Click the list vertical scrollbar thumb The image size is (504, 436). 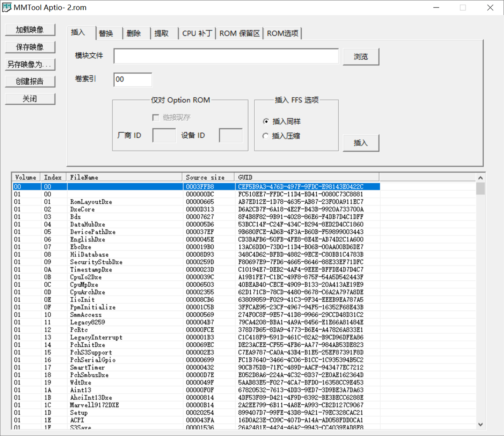coord(481,189)
